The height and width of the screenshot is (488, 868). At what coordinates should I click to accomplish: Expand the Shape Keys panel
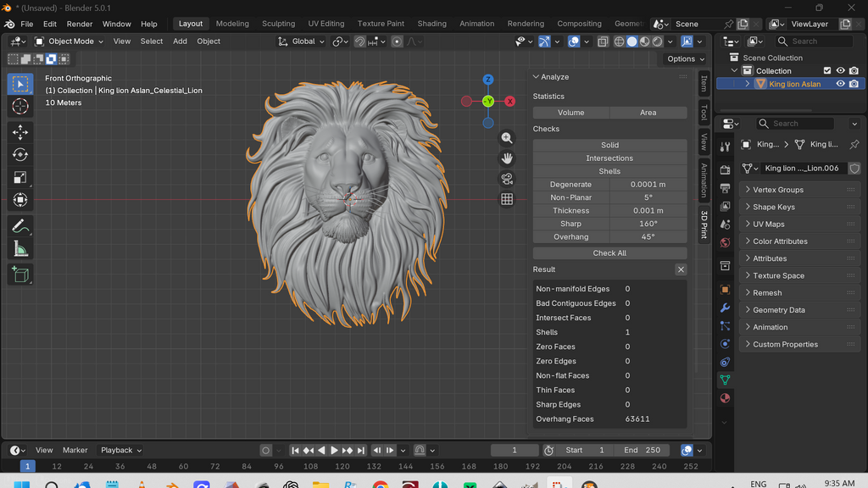(800, 207)
